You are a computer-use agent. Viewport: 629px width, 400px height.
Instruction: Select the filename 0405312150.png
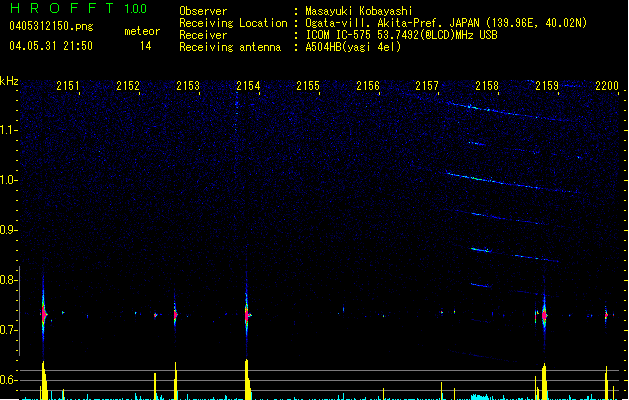(51, 26)
